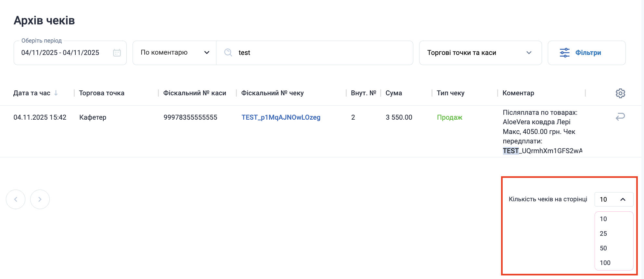Viewport: 644px width, 279px height.
Task: Select 25 receipts per page
Action: click(x=603, y=233)
